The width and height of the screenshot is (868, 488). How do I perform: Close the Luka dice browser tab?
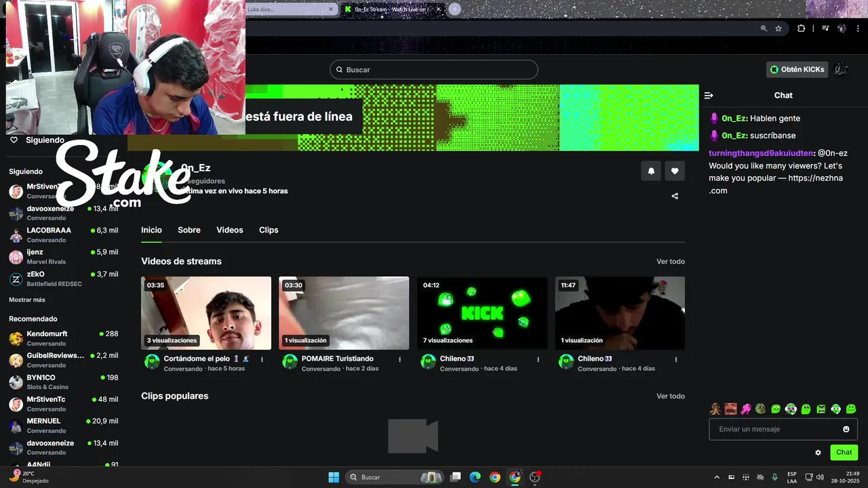tap(331, 9)
